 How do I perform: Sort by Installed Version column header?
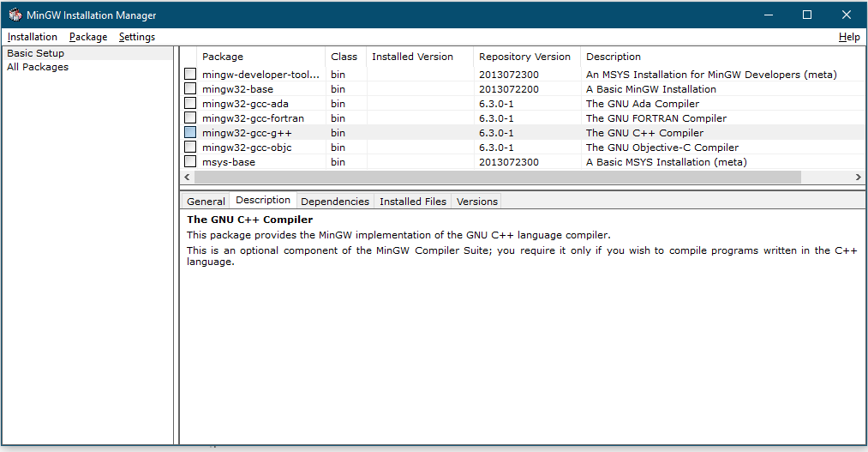(x=420, y=57)
